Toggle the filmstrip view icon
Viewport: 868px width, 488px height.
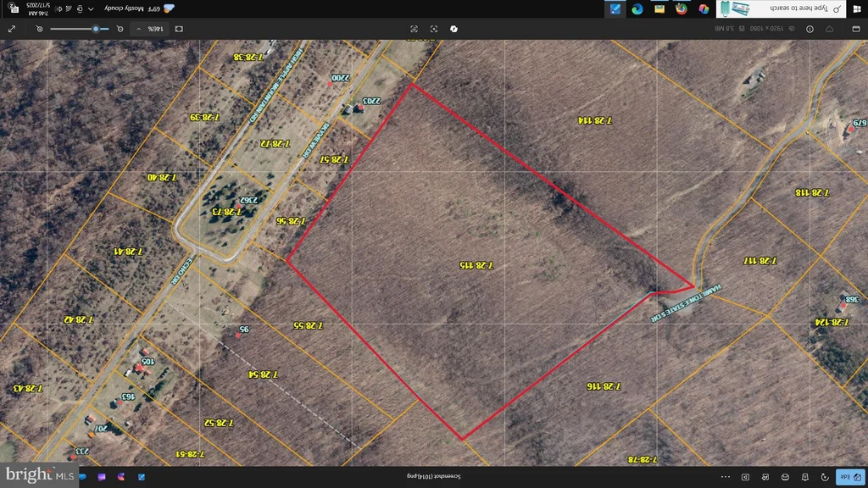tap(856, 29)
